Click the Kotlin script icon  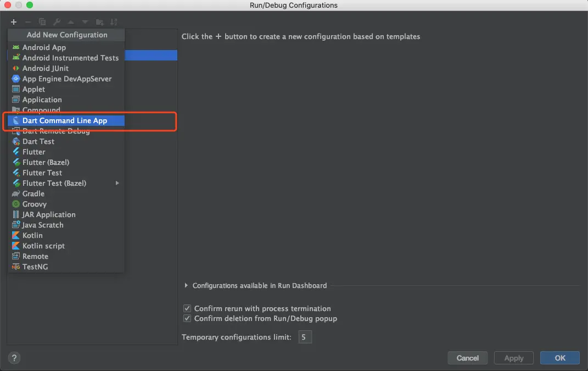click(x=16, y=246)
